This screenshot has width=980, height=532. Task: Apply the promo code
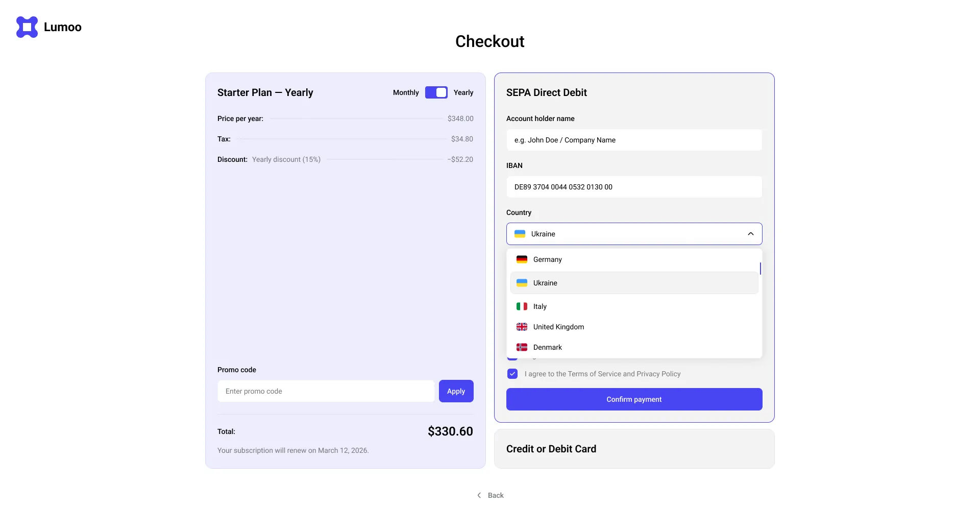tap(456, 391)
